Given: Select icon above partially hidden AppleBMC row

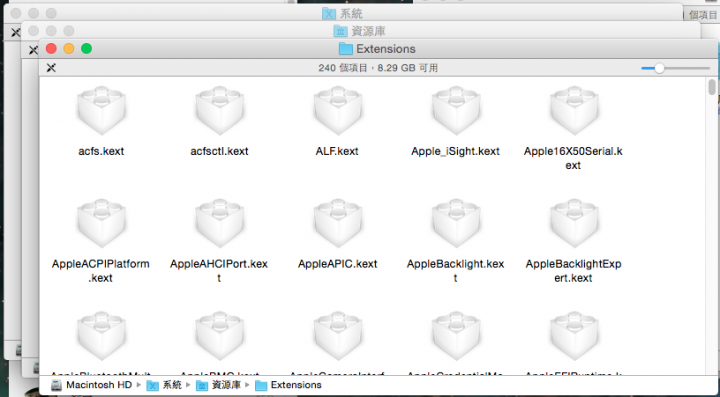Looking at the screenshot, I should pos(219,336).
